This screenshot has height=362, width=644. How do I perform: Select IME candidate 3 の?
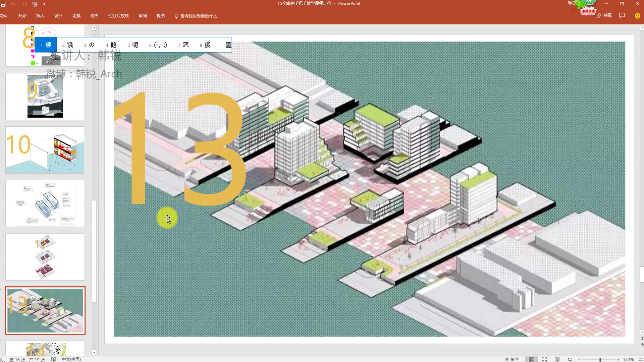[89, 45]
